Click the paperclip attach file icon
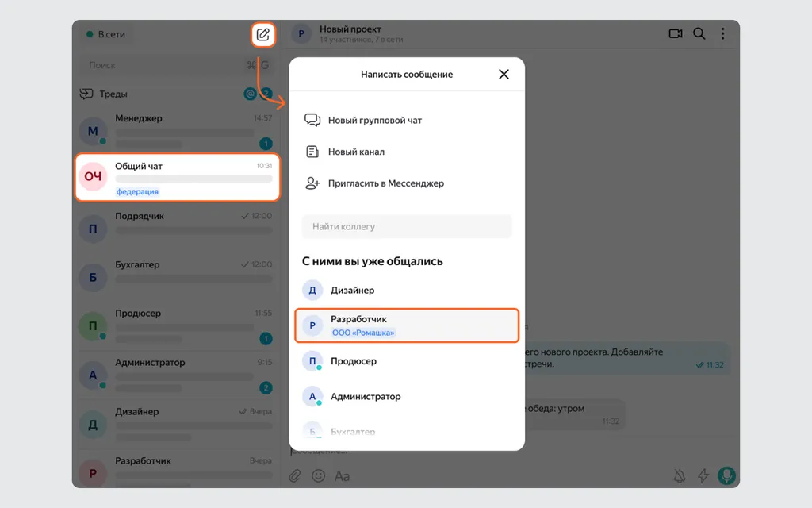This screenshot has width=812, height=508. click(x=295, y=476)
